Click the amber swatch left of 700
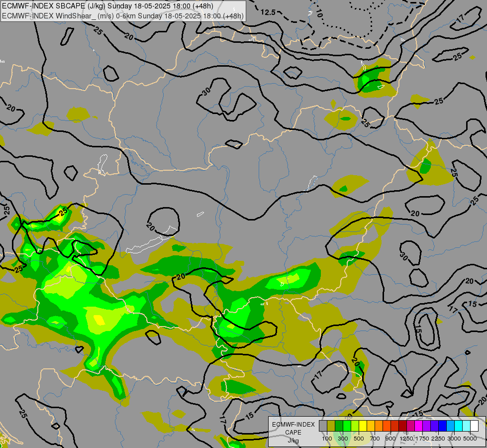Viewport: 487px width, 448px height. point(371,426)
